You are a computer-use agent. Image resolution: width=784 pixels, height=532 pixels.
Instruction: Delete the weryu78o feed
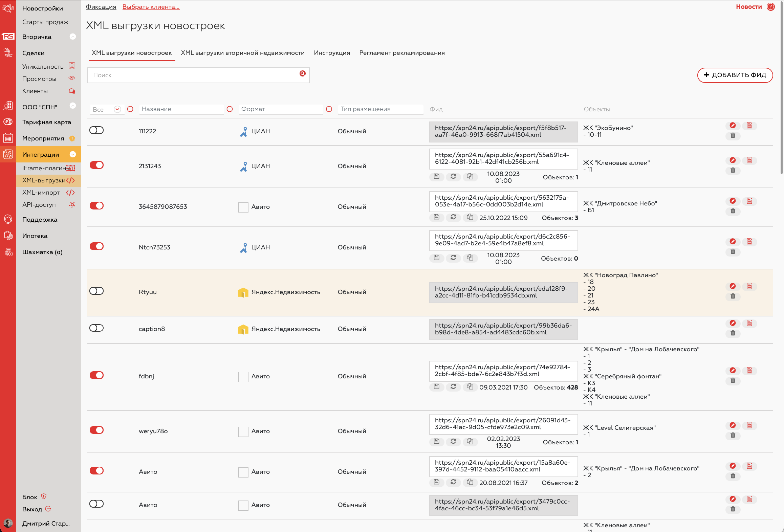click(x=733, y=435)
